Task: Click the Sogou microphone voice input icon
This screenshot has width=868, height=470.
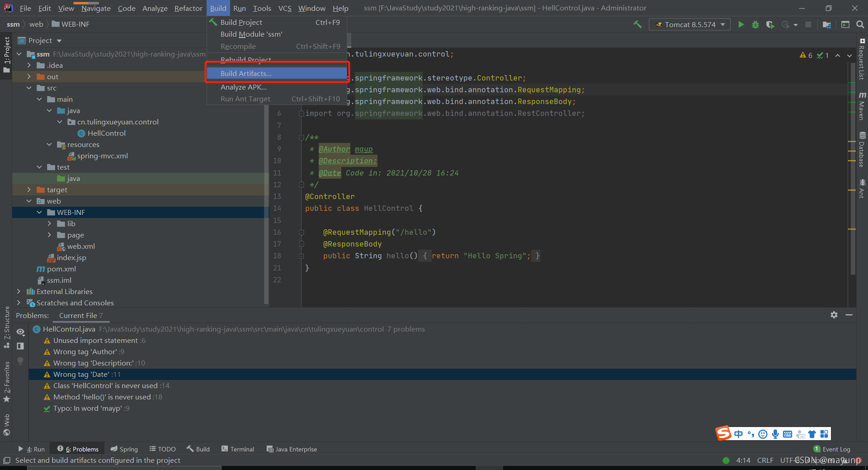Action: pyautogui.click(x=775, y=434)
